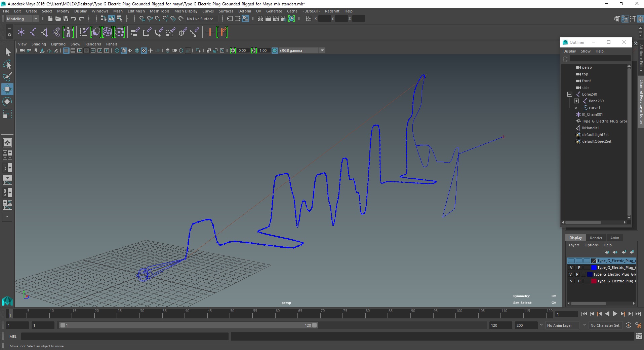644x350 pixels.
Task: Expand the Bone239 node in Outliner
Action: tap(576, 101)
